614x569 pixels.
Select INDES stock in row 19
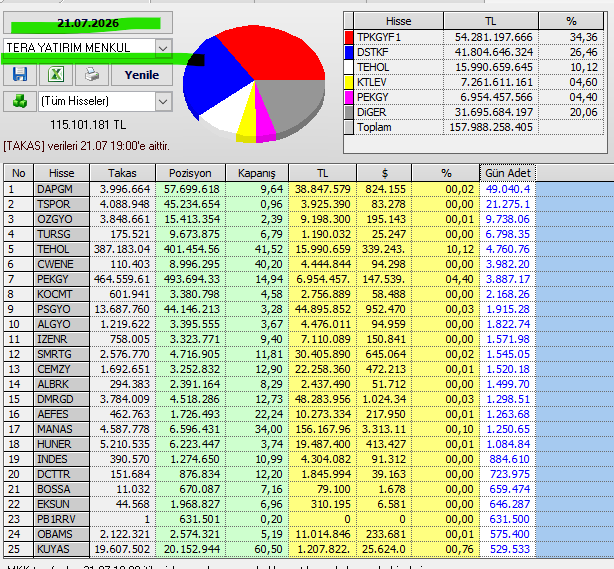click(61, 460)
